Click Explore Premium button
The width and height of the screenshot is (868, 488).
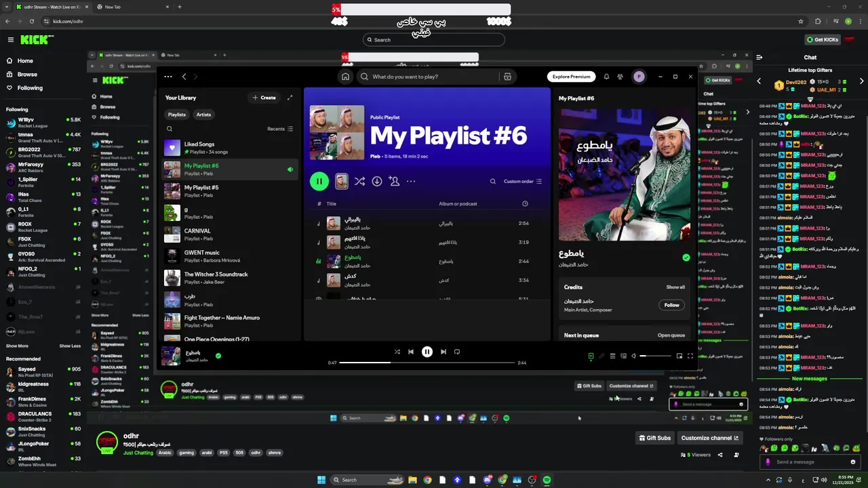pyautogui.click(x=571, y=77)
